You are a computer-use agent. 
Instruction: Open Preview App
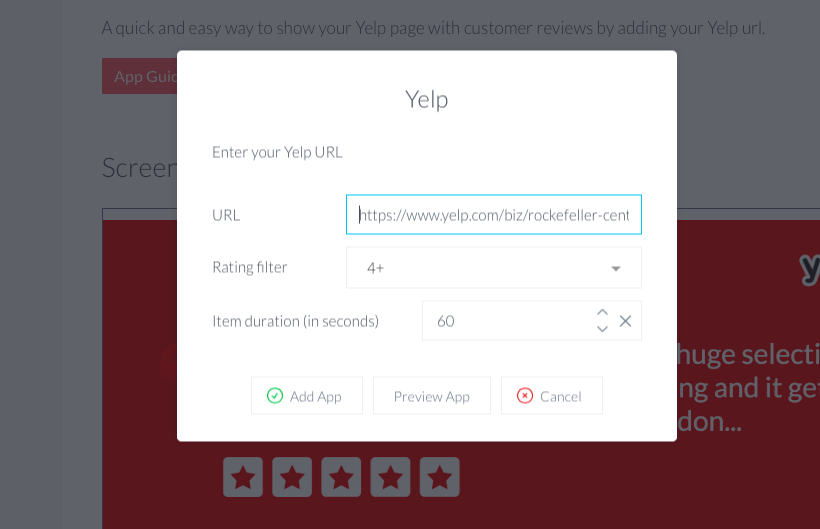(431, 396)
